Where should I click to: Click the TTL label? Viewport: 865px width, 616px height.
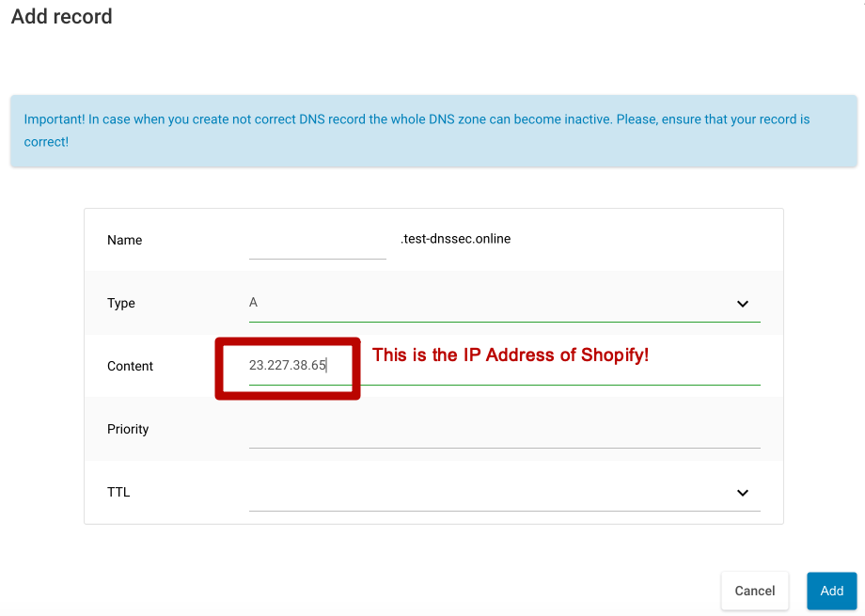tap(118, 492)
